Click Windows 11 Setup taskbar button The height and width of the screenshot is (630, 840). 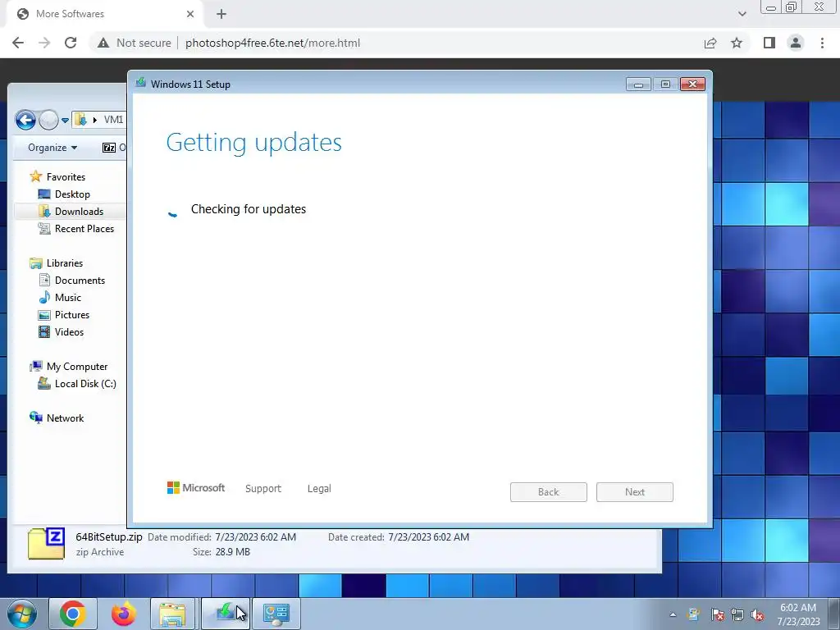(x=226, y=614)
